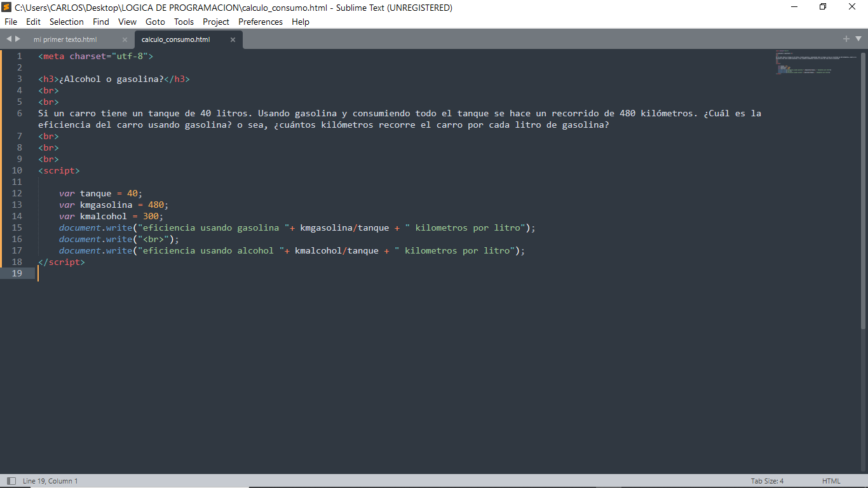Click line number 15 in gutter
The height and width of the screenshot is (488, 868).
[x=17, y=227]
